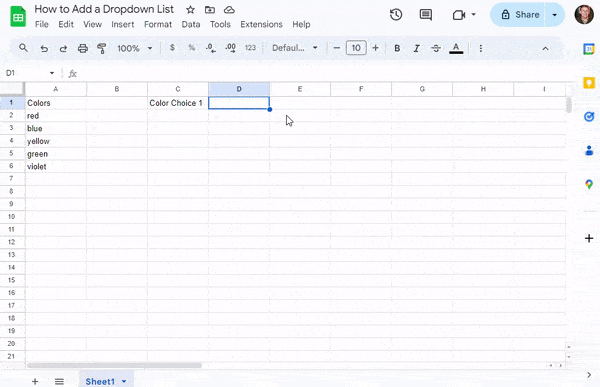Open Google Keep in side panel

click(589, 82)
